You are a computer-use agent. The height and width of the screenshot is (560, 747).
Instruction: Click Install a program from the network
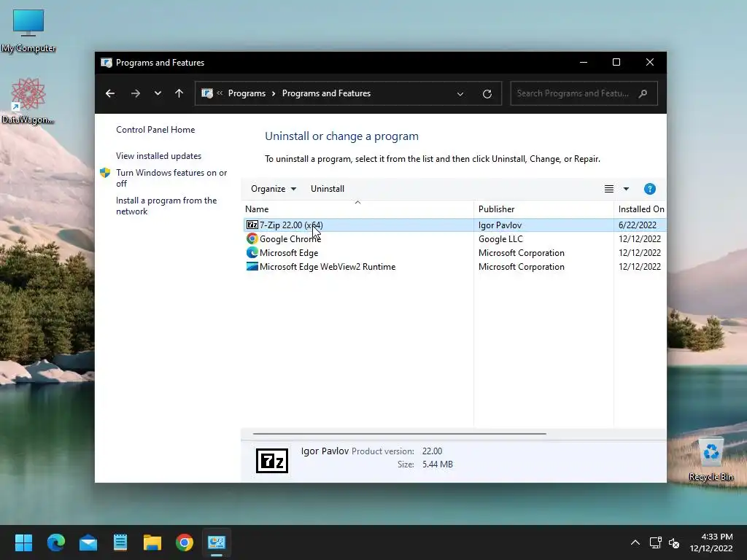click(x=166, y=206)
